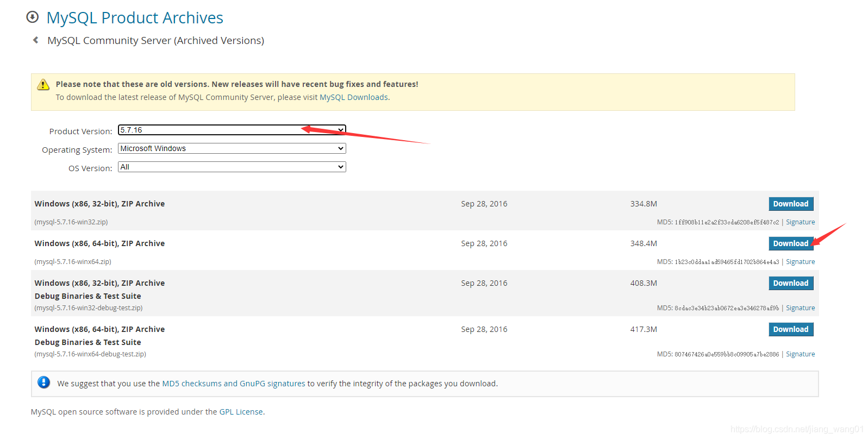Viewport: 868px width, 439px height.
Task: Click the blue info icon near checksums note
Action: [x=44, y=382]
